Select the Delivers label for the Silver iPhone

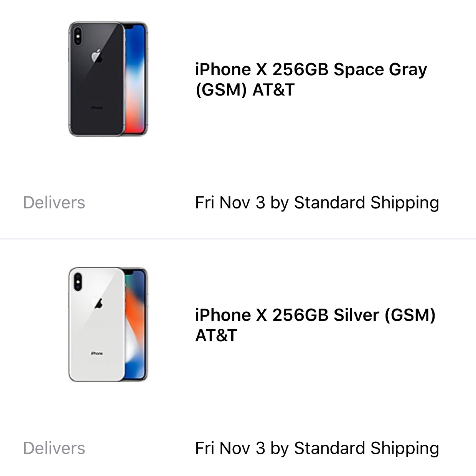tap(54, 448)
